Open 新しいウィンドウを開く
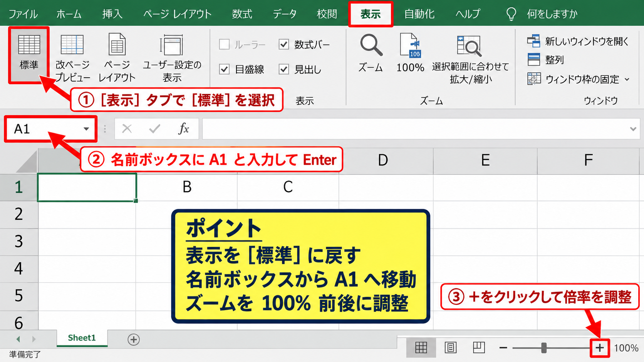The image size is (644, 362). point(578,41)
